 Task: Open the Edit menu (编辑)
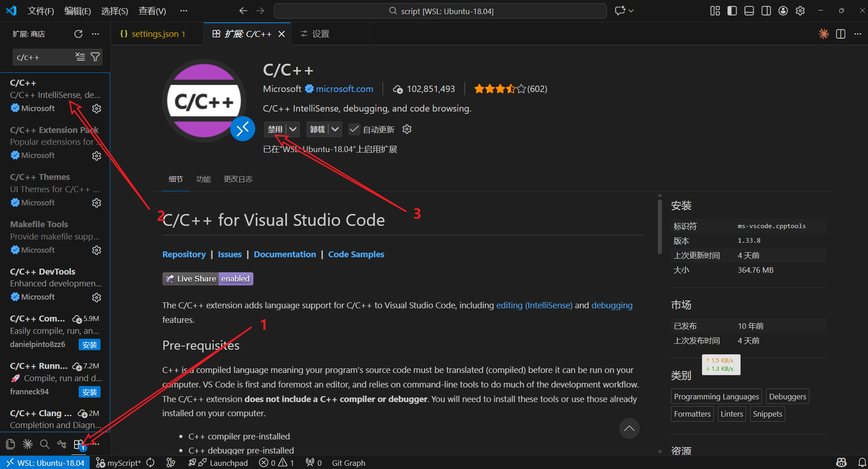[x=78, y=11]
